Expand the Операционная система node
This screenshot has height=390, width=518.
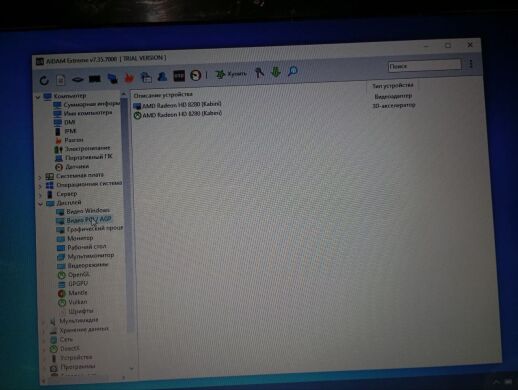click(40, 186)
